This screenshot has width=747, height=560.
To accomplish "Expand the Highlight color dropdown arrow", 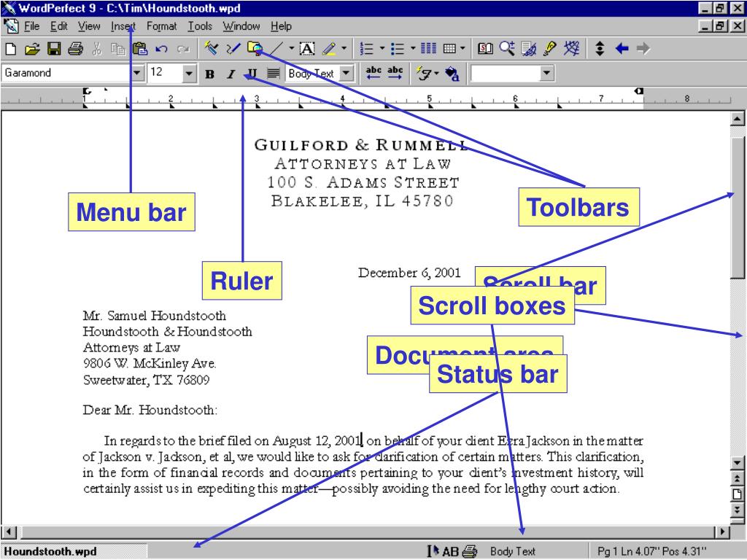I will click(x=344, y=49).
